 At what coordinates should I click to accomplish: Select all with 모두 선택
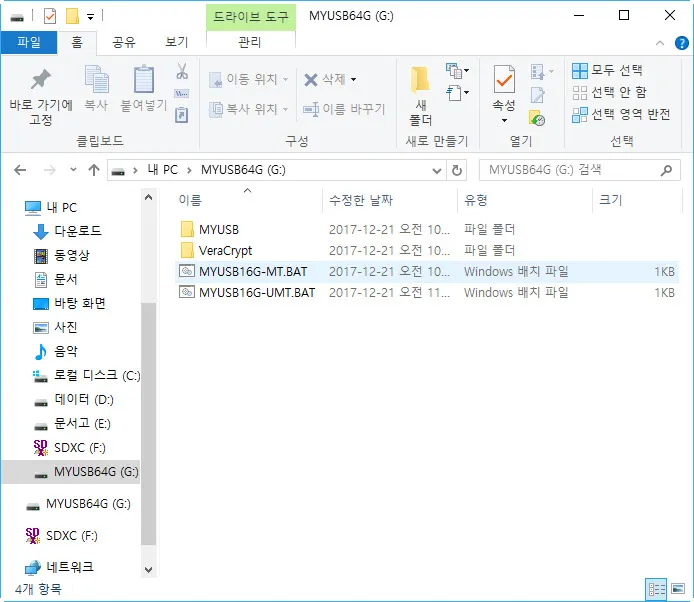click(607, 70)
